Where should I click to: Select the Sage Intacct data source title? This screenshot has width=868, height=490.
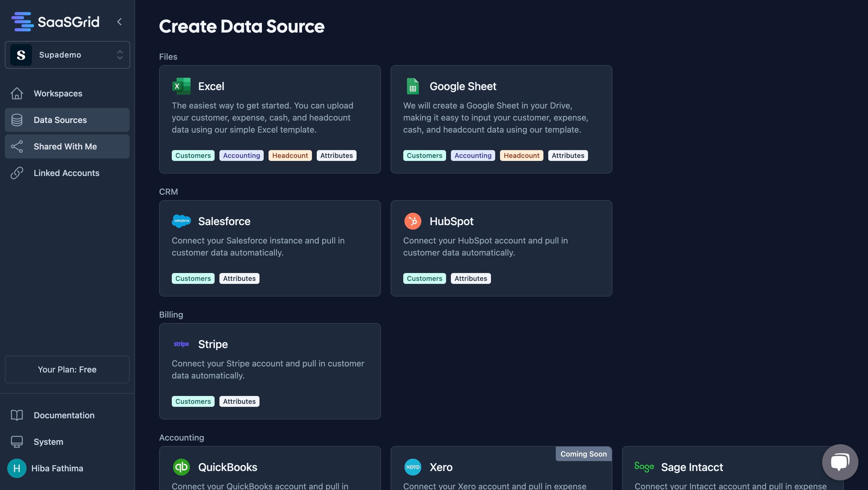coord(692,467)
